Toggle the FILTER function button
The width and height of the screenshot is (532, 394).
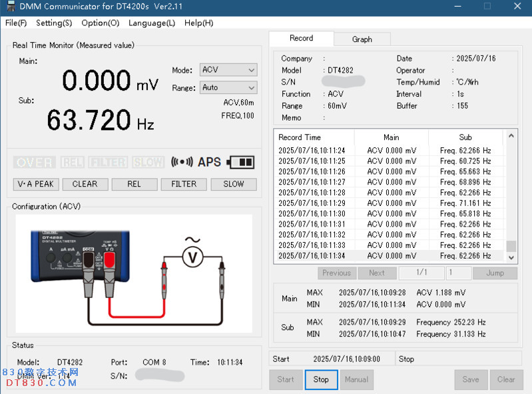[184, 184]
